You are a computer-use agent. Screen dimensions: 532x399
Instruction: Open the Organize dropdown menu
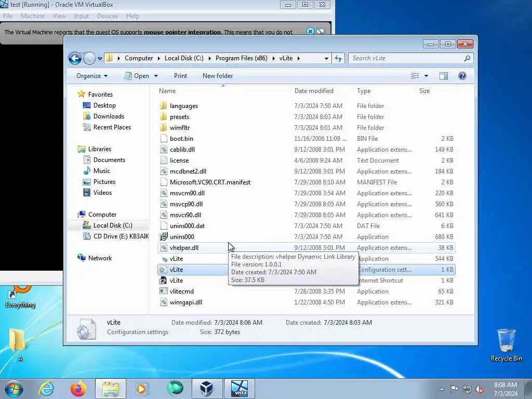(92, 76)
